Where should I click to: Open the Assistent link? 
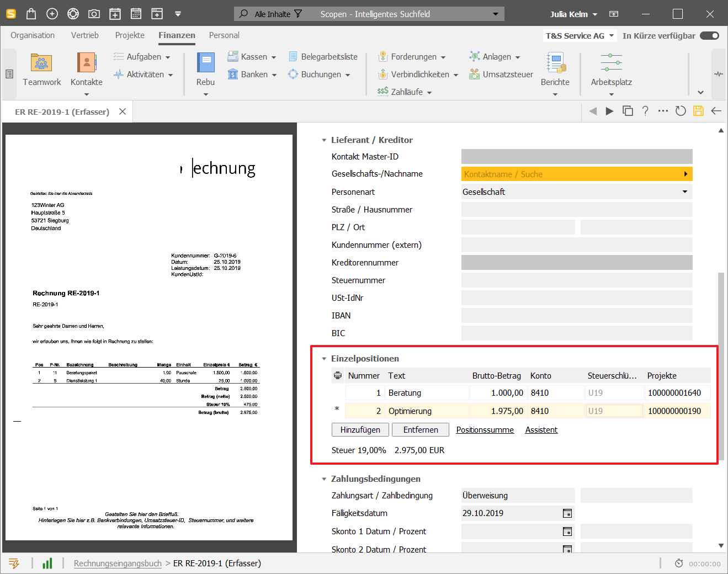coord(541,430)
